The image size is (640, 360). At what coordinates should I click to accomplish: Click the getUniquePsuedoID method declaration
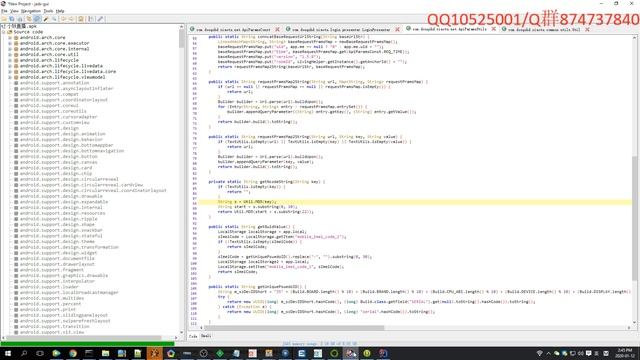[x=257, y=287]
